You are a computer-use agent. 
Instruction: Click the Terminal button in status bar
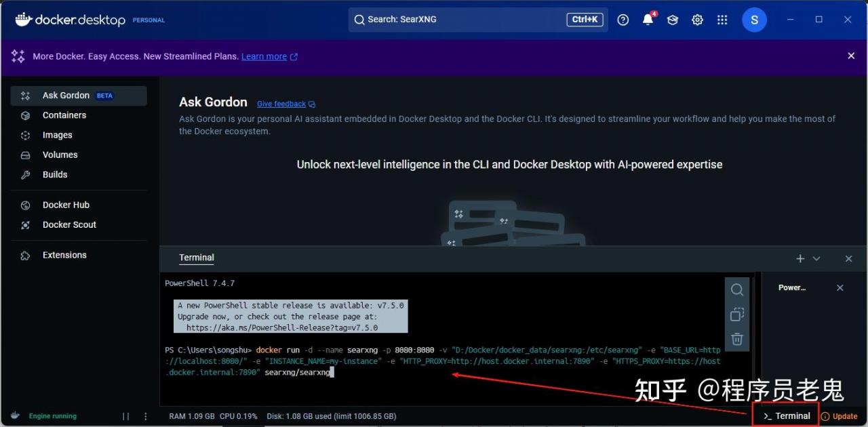pyautogui.click(x=786, y=416)
